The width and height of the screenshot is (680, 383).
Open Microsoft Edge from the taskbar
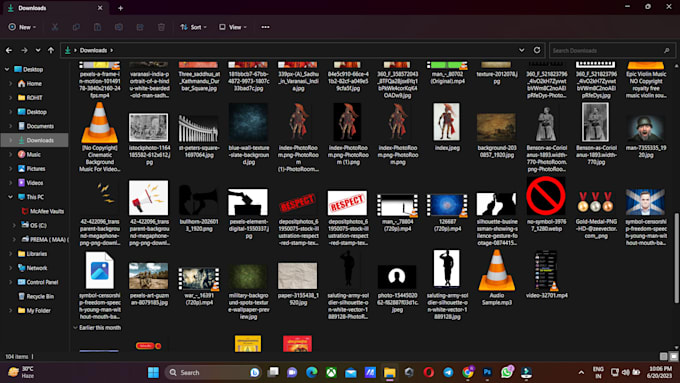311,373
